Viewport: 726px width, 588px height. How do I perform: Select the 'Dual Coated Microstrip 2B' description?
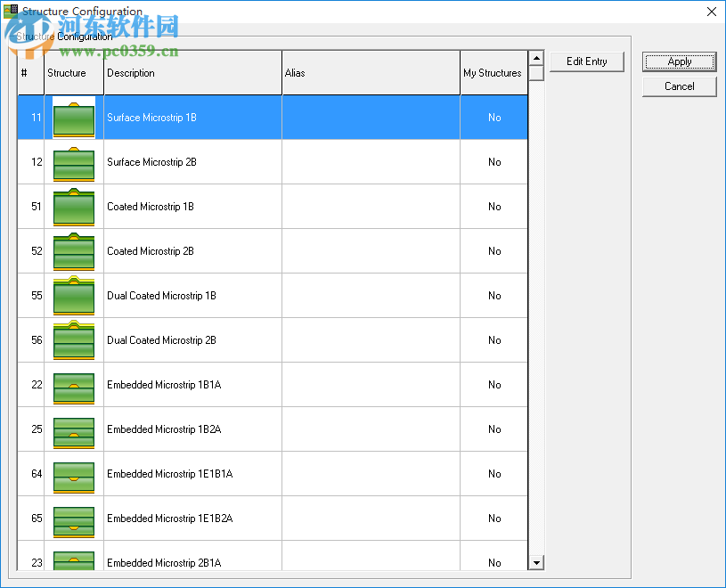161,339
